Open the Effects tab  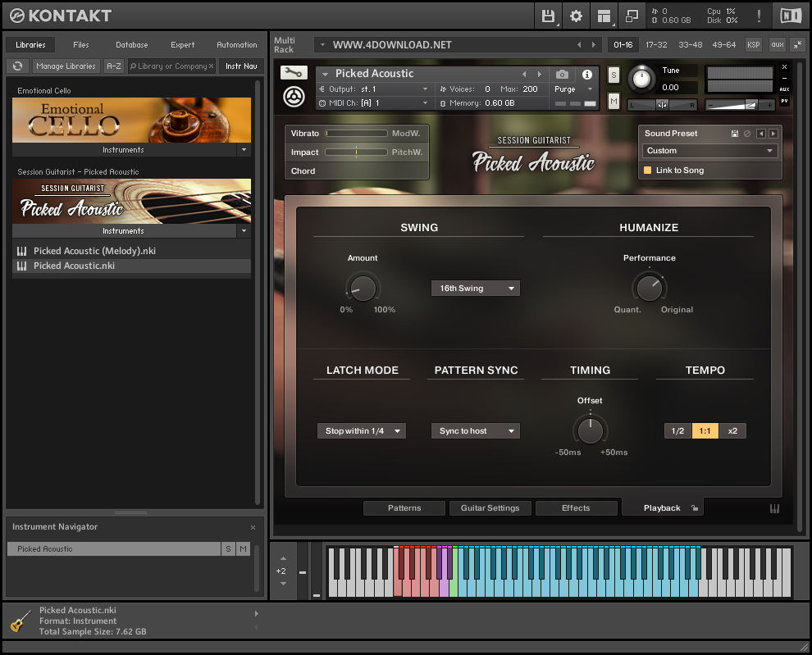576,508
